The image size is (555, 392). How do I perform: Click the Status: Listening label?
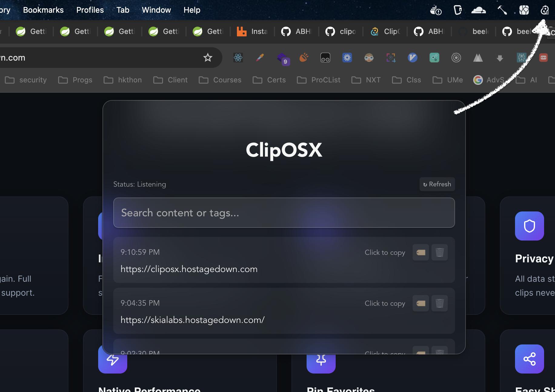[x=140, y=184]
